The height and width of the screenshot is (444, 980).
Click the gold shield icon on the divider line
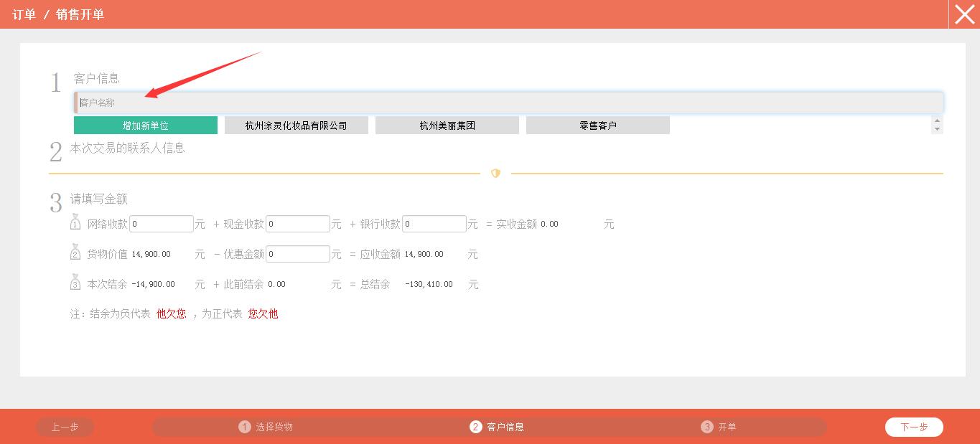coord(495,173)
